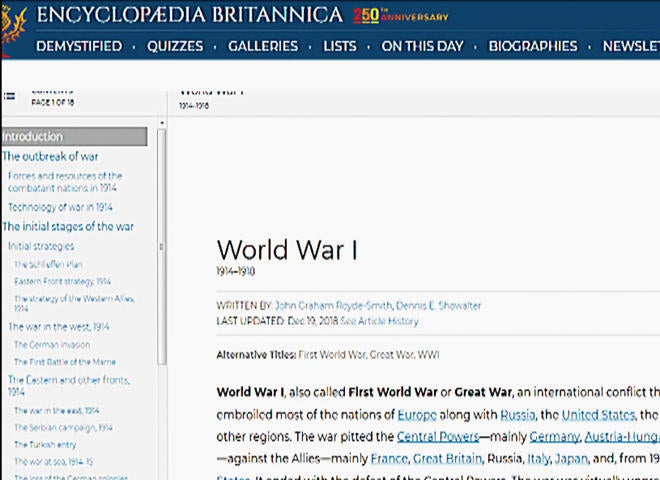Open the Initial strategies subsection
This screenshot has height=480, width=660.
click(41, 246)
